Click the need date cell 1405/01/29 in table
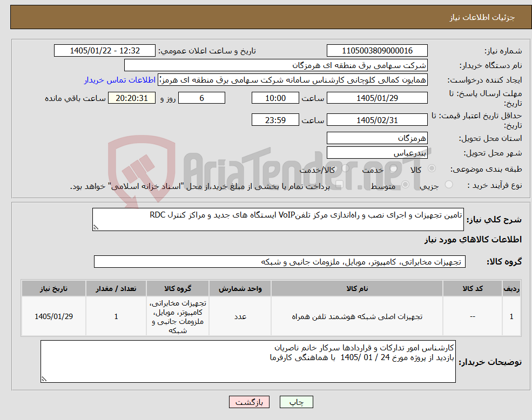532x420 pixels. 53,316
